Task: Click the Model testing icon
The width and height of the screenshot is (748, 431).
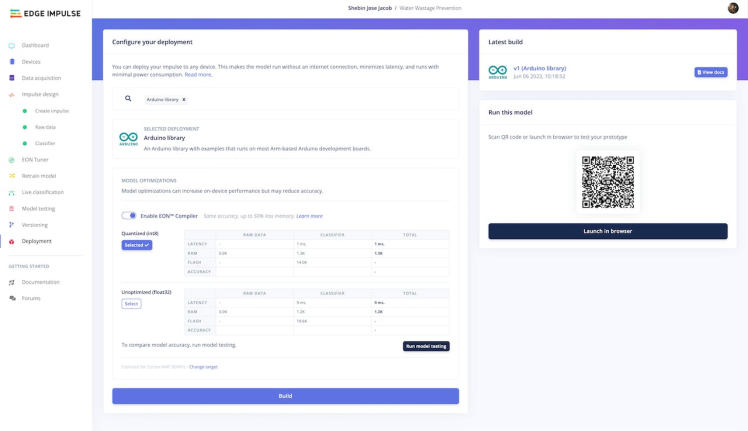Action: 11,209
